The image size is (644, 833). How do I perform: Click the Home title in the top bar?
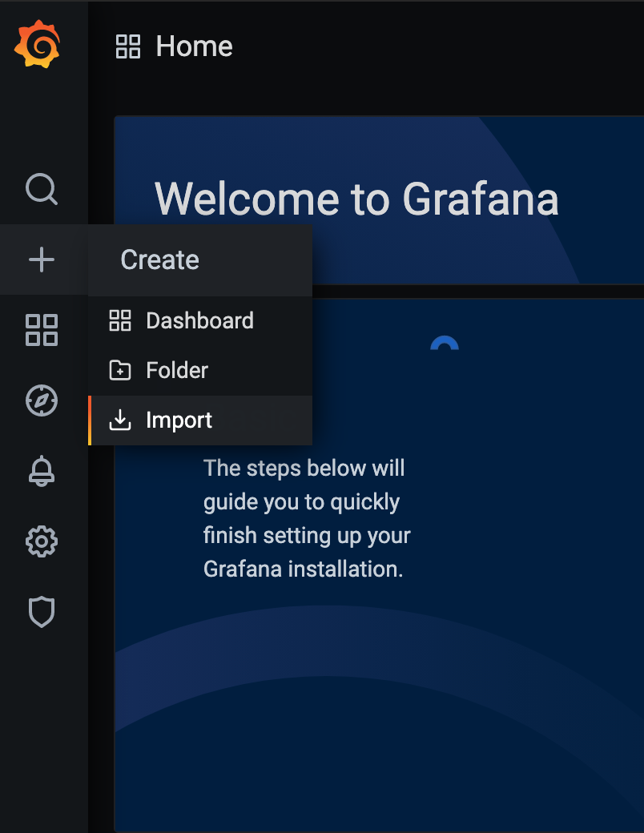tap(195, 46)
